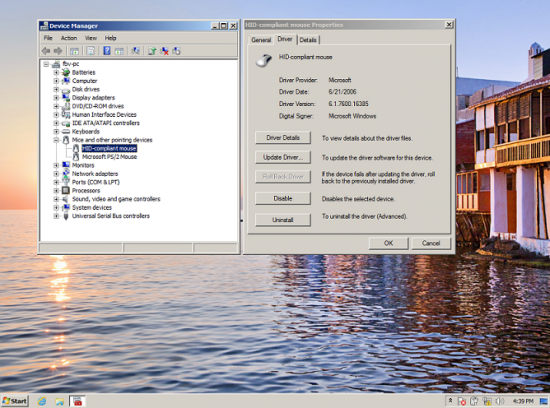The image size is (550, 408).
Task: Open the View menu
Action: click(x=91, y=38)
